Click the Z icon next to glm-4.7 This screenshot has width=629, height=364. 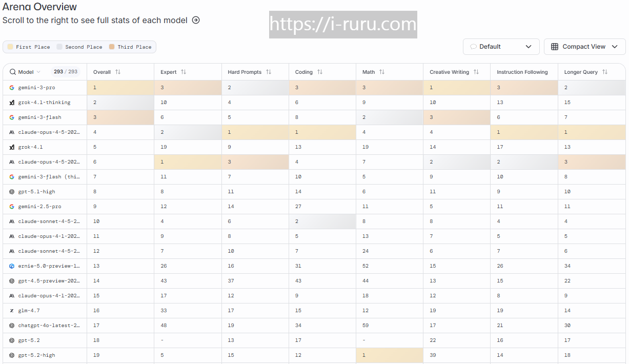(x=12, y=311)
